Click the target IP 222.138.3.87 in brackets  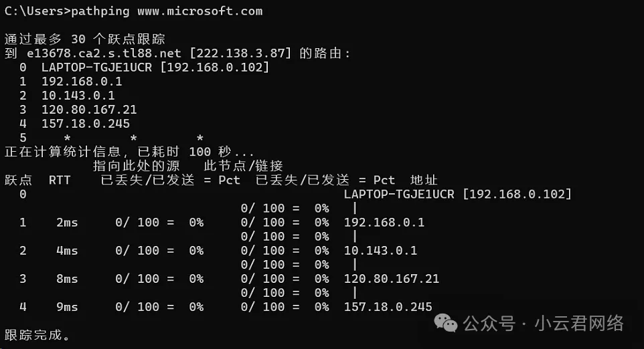(241, 53)
